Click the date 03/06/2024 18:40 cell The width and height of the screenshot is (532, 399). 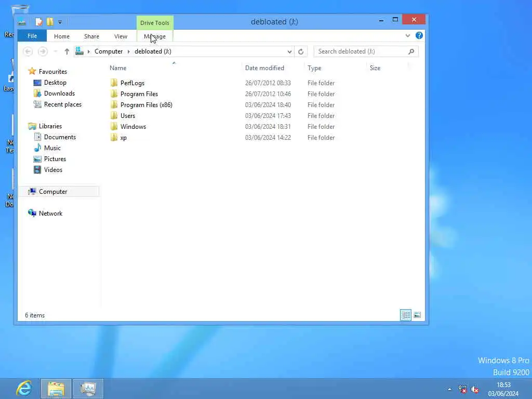pos(268,105)
